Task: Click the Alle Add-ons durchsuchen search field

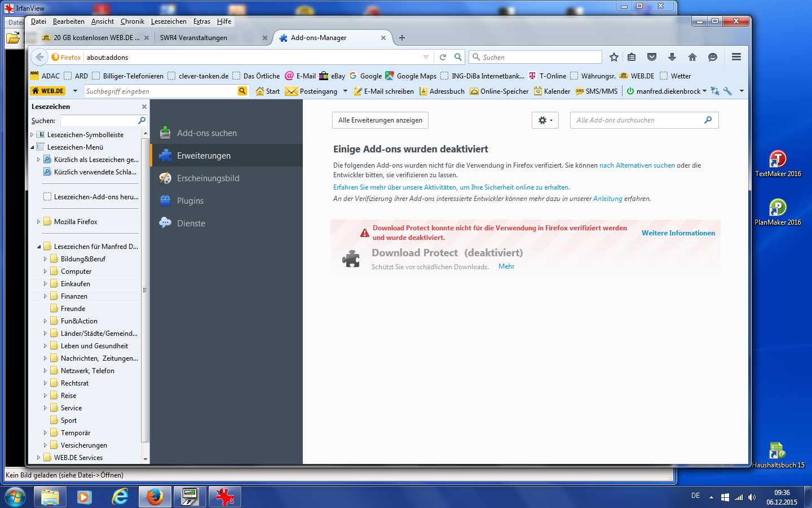Action: click(637, 120)
